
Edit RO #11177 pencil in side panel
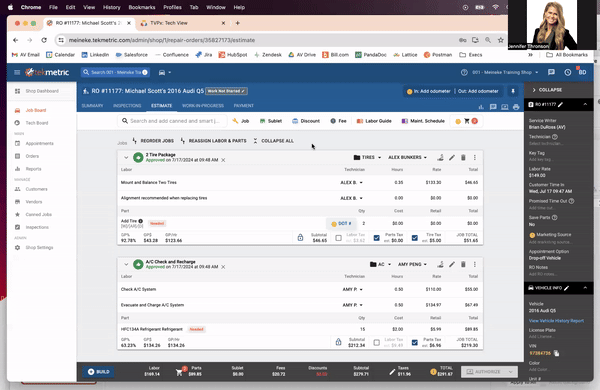561,104
